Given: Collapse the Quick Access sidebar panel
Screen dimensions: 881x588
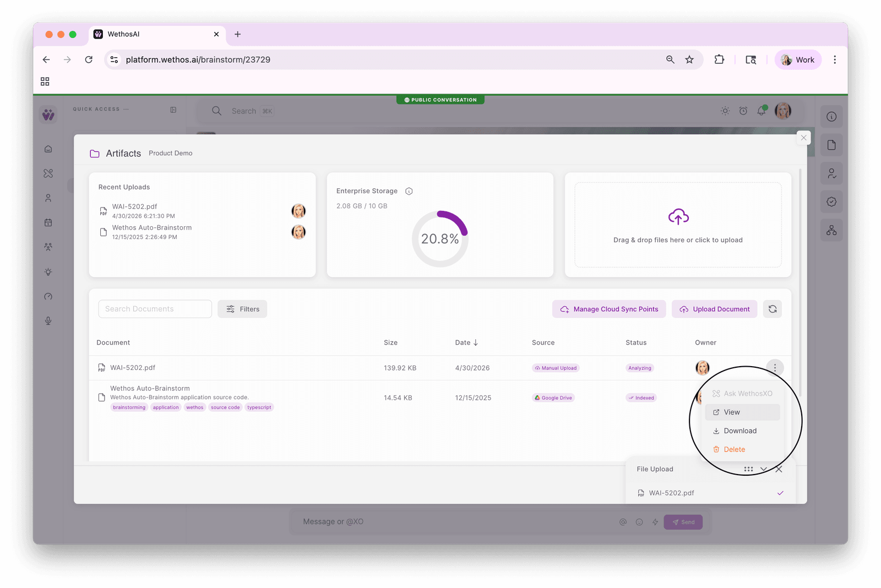Looking at the screenshot, I should click(x=173, y=110).
